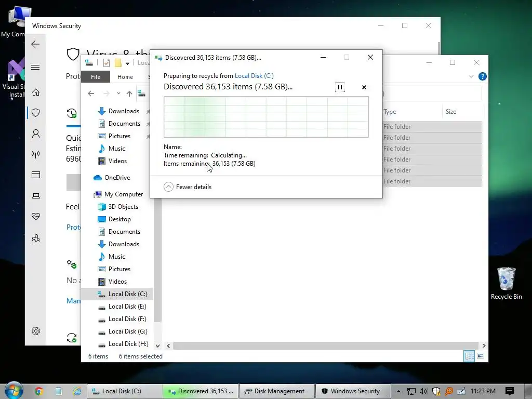Go back in File Explorer navigation

pyautogui.click(x=91, y=94)
